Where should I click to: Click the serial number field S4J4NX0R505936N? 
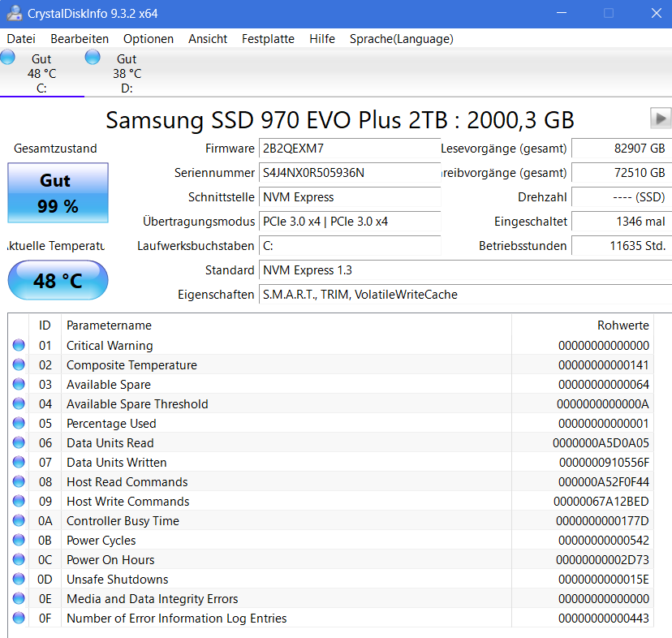350,173
